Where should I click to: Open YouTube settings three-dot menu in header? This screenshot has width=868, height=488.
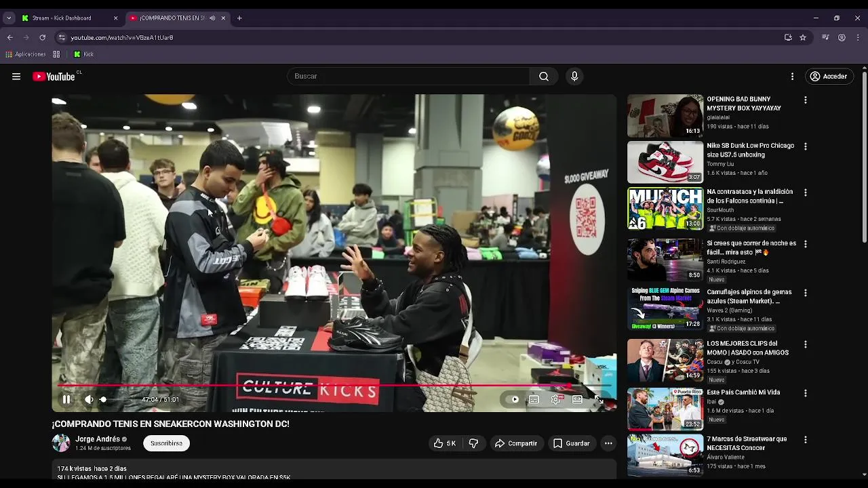click(x=792, y=77)
